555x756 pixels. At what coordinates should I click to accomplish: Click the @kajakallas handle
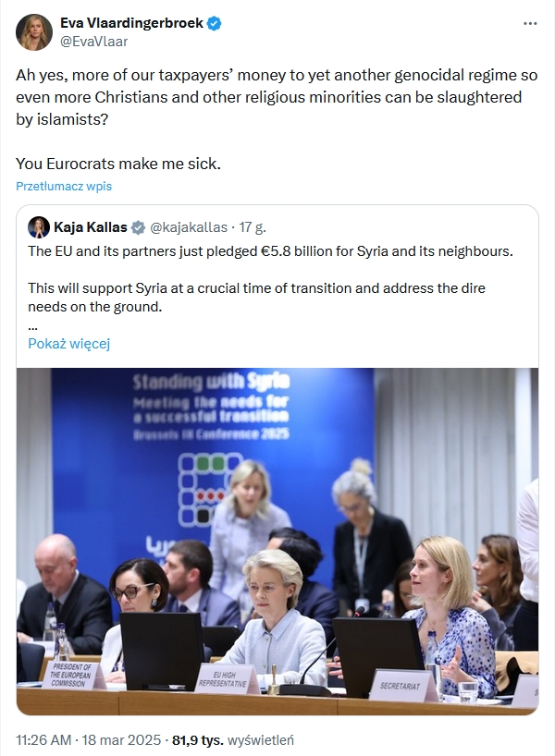click(x=189, y=227)
